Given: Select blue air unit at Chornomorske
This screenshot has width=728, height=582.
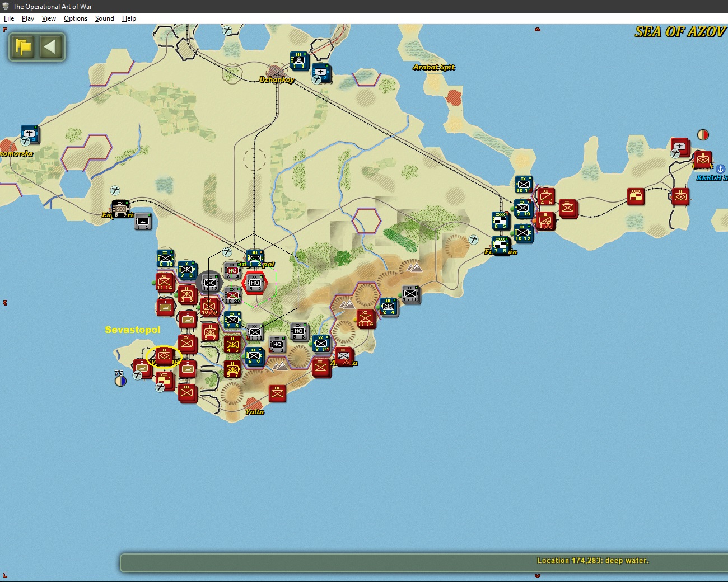Looking at the screenshot, I should pyautogui.click(x=30, y=134).
